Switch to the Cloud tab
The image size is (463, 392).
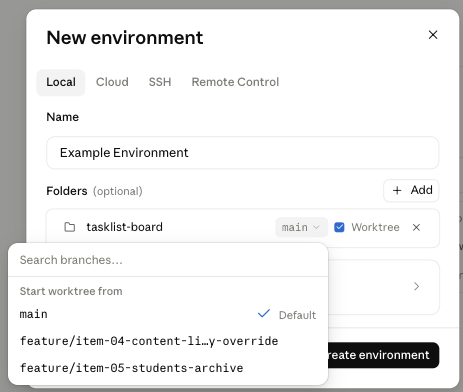pyautogui.click(x=112, y=82)
